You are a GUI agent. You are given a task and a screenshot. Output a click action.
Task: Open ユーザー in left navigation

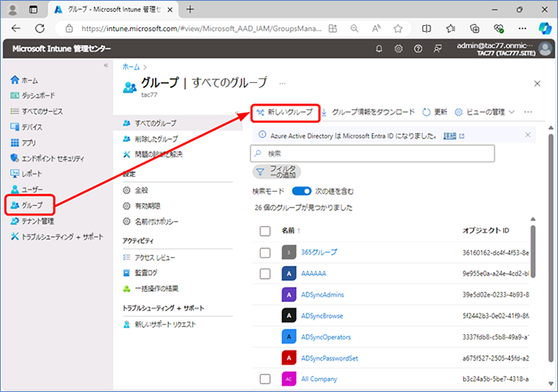coord(27,189)
